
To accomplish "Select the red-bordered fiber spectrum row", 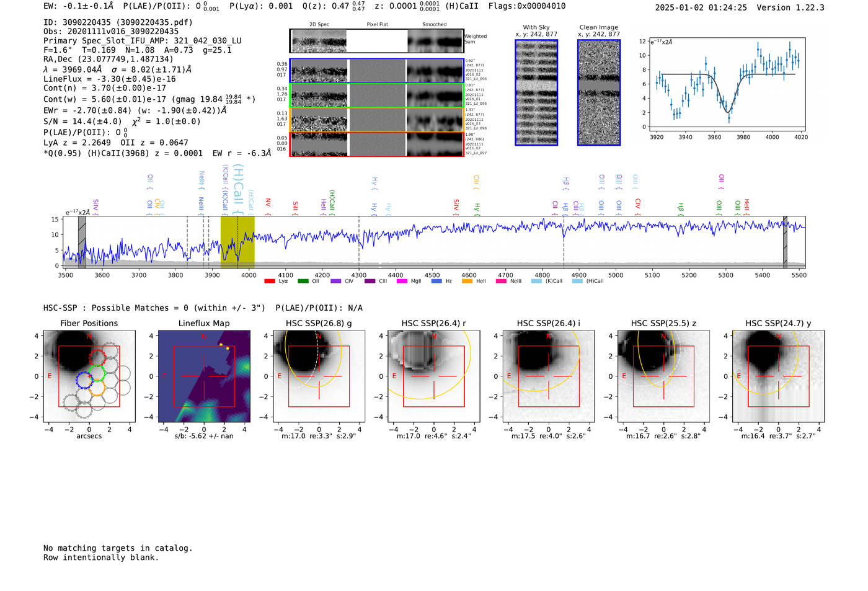I will coord(377,144).
